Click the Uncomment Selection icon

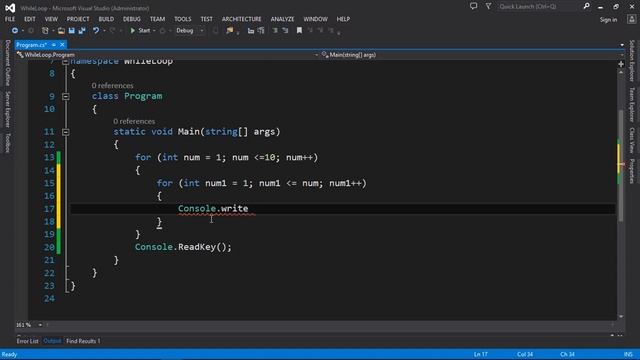(x=285, y=31)
